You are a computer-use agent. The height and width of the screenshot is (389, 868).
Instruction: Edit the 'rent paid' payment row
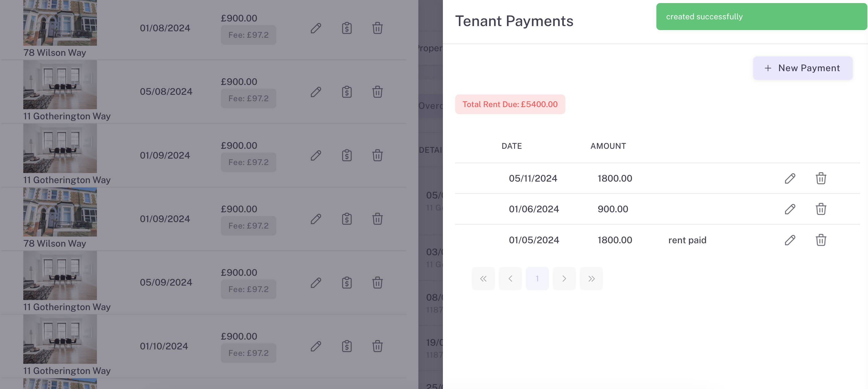790,240
